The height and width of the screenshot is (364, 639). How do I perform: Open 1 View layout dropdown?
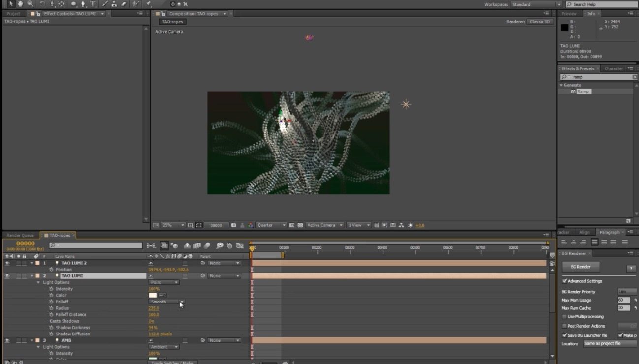(358, 225)
